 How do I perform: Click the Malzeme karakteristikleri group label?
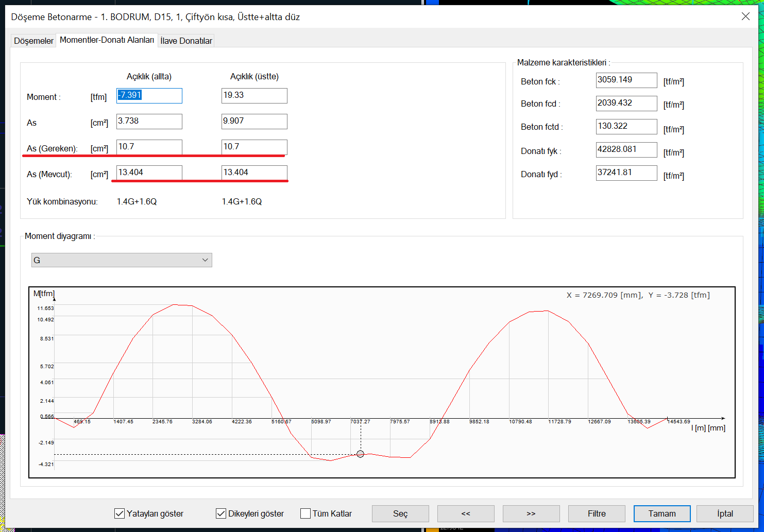[564, 62]
